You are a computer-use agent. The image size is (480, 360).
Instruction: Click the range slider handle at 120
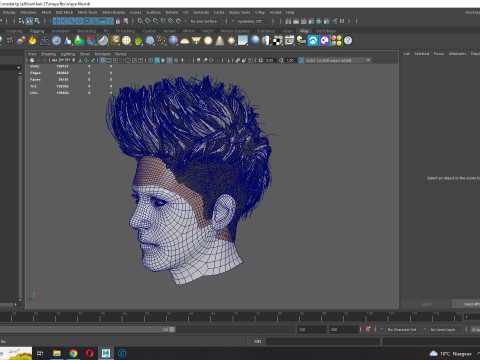pos(172,329)
